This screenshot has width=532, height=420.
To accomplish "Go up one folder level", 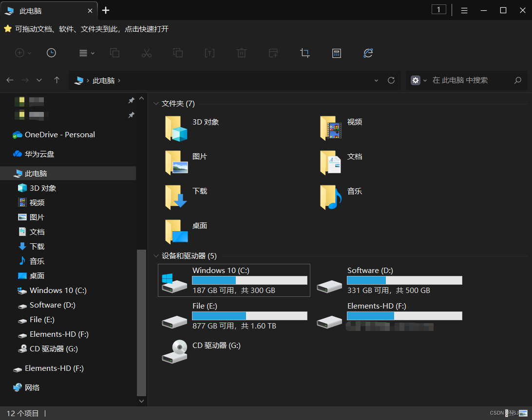I will (57, 80).
